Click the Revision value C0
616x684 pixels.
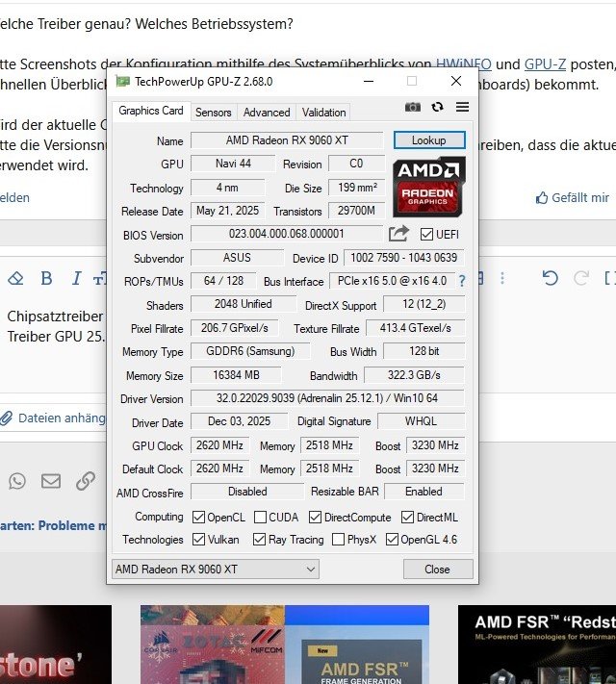357,164
